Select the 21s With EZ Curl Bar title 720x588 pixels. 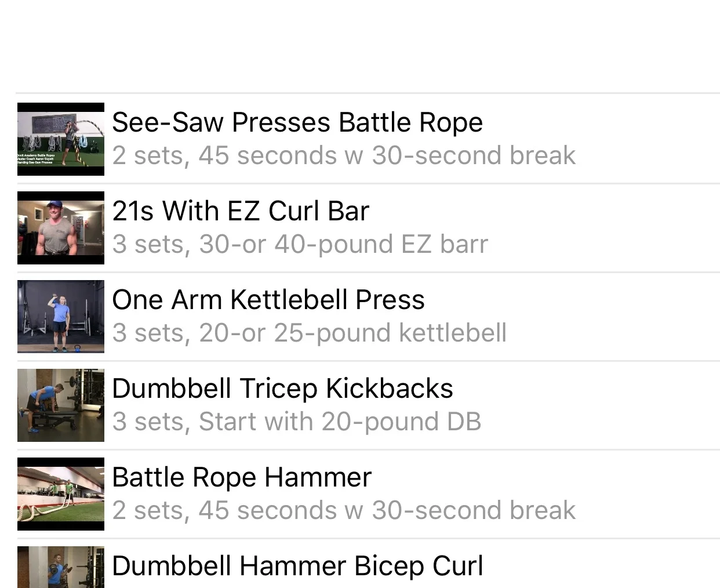pyautogui.click(x=241, y=211)
